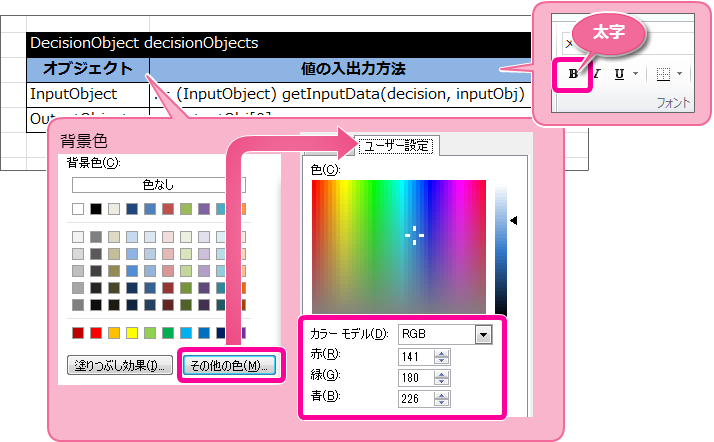Select the InputObject cell
This screenshot has height=442, width=714.
[88, 94]
